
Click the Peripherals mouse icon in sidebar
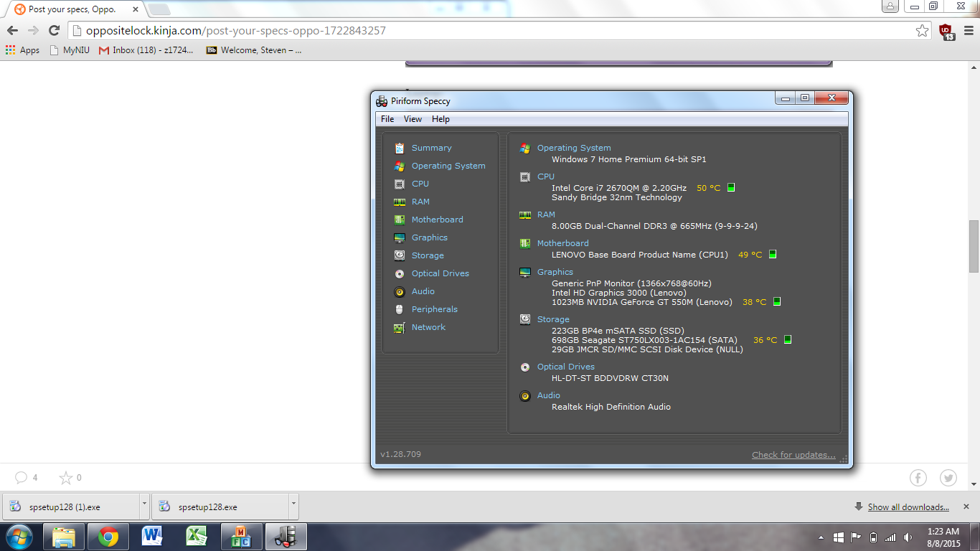(x=400, y=309)
